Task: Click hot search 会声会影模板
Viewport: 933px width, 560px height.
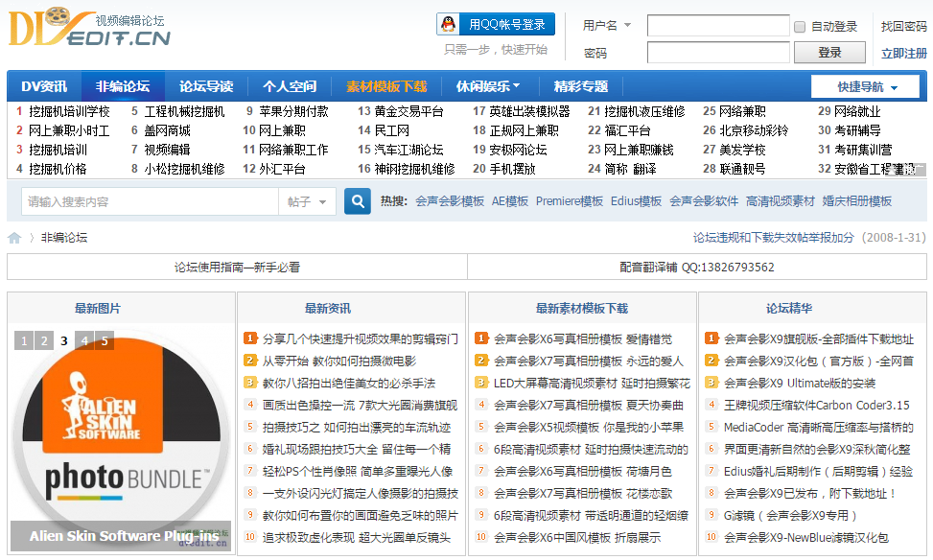Action: [x=450, y=201]
